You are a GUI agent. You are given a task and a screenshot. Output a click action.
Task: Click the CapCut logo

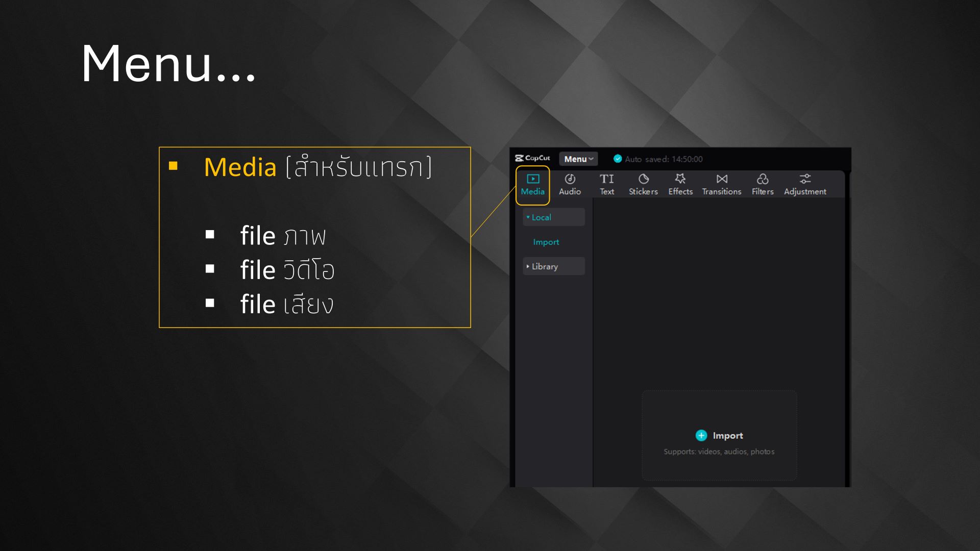point(532,158)
